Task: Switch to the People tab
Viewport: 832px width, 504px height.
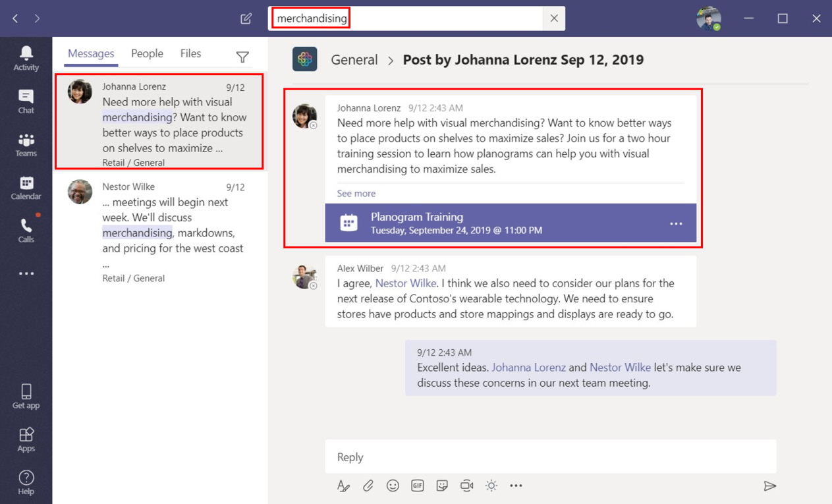Action: (x=147, y=54)
